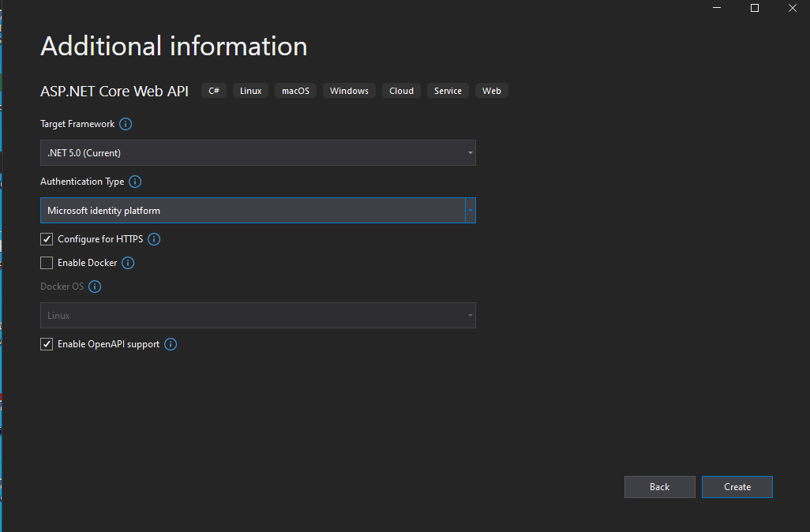Click info icon beside Enable OpenAPI support
This screenshot has width=810, height=532.
coord(171,344)
